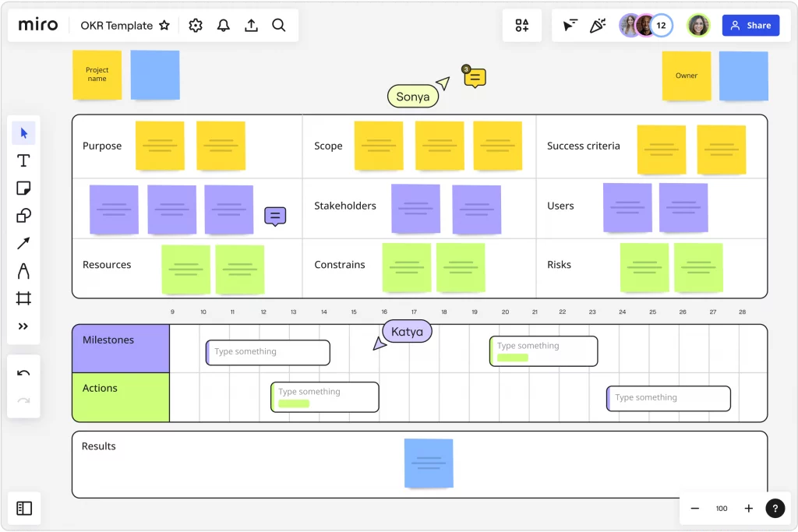Select the Text tool
Viewport: 798px width, 532px height.
pyautogui.click(x=23, y=160)
